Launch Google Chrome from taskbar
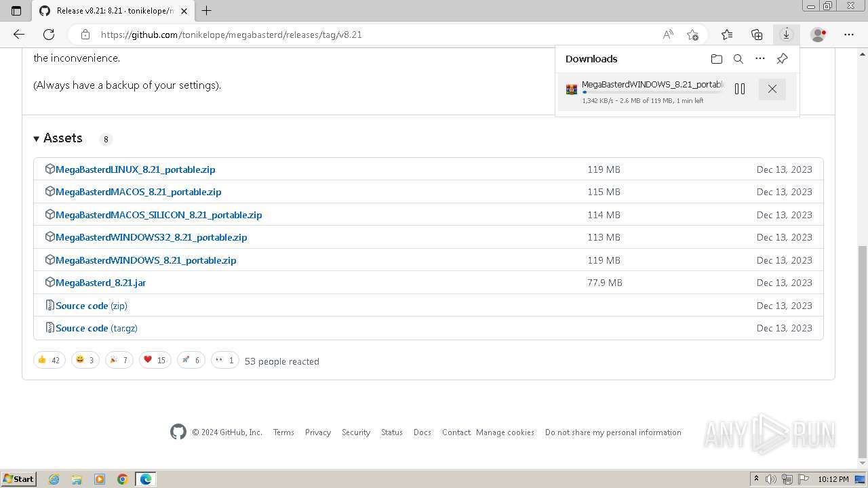This screenshot has height=488, width=868. [x=123, y=479]
